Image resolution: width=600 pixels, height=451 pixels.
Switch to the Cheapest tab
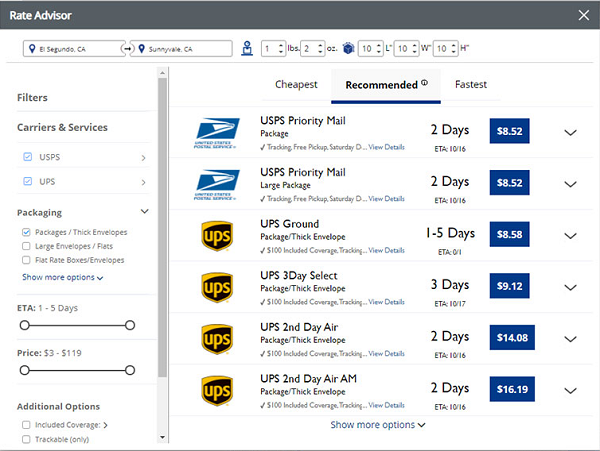(x=296, y=85)
